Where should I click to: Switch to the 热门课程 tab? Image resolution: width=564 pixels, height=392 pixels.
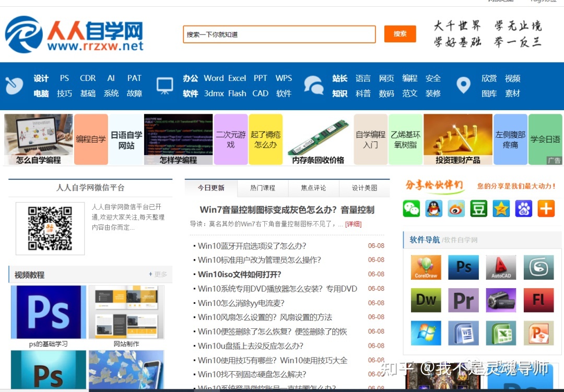pyautogui.click(x=263, y=188)
